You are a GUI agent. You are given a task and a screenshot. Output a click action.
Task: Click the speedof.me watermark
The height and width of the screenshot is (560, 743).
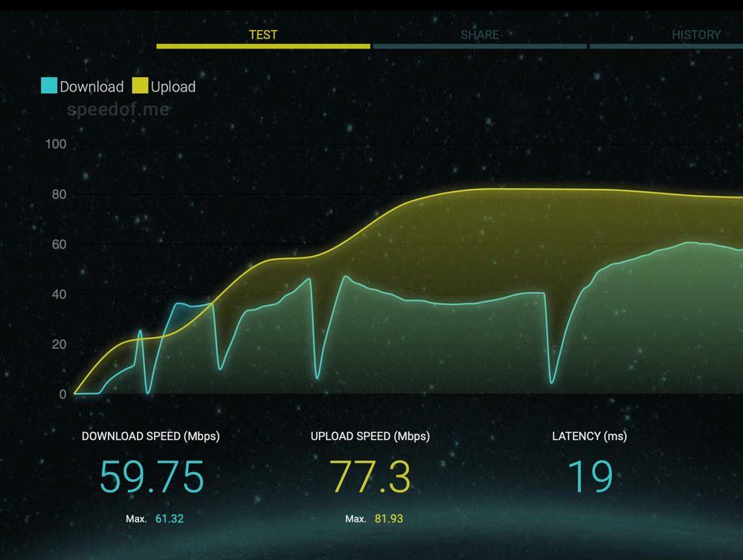(x=118, y=110)
